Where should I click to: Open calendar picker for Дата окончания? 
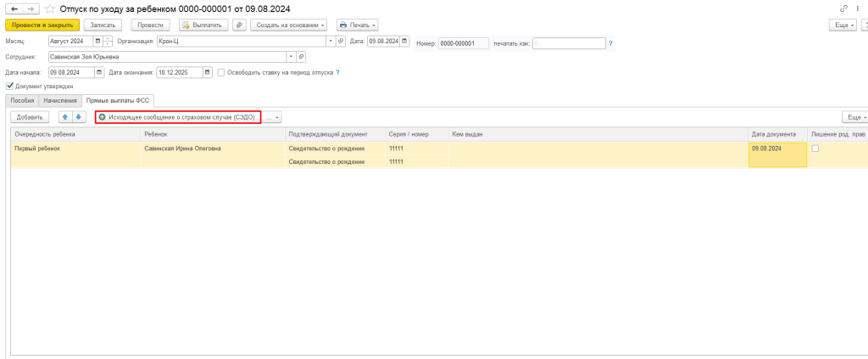(x=207, y=72)
